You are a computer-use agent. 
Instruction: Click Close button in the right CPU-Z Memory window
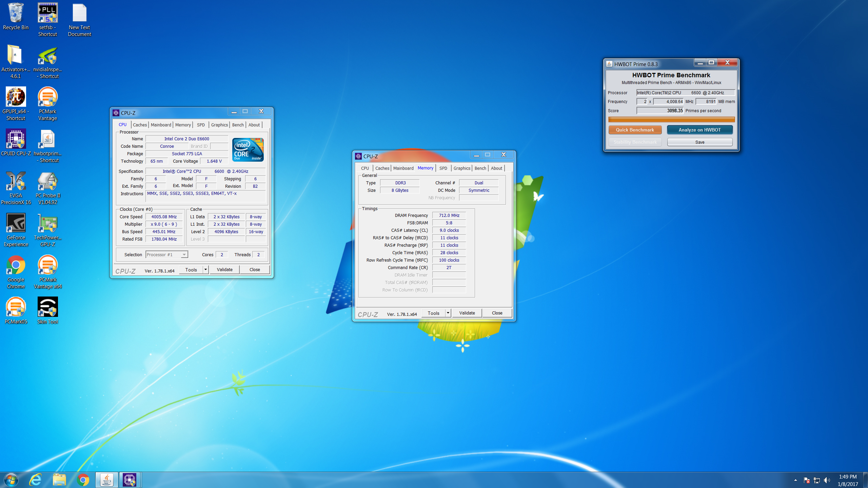coord(497,313)
